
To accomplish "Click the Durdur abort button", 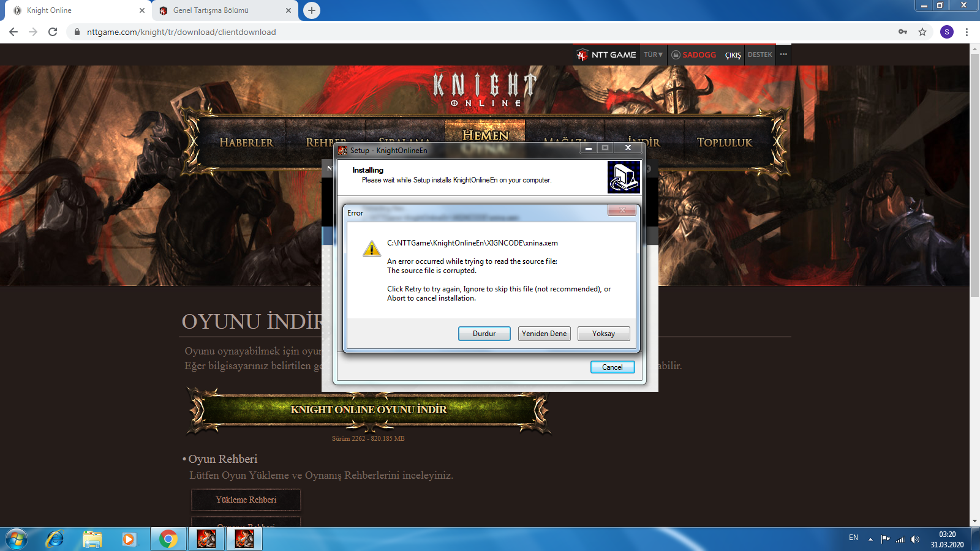I will [484, 334].
